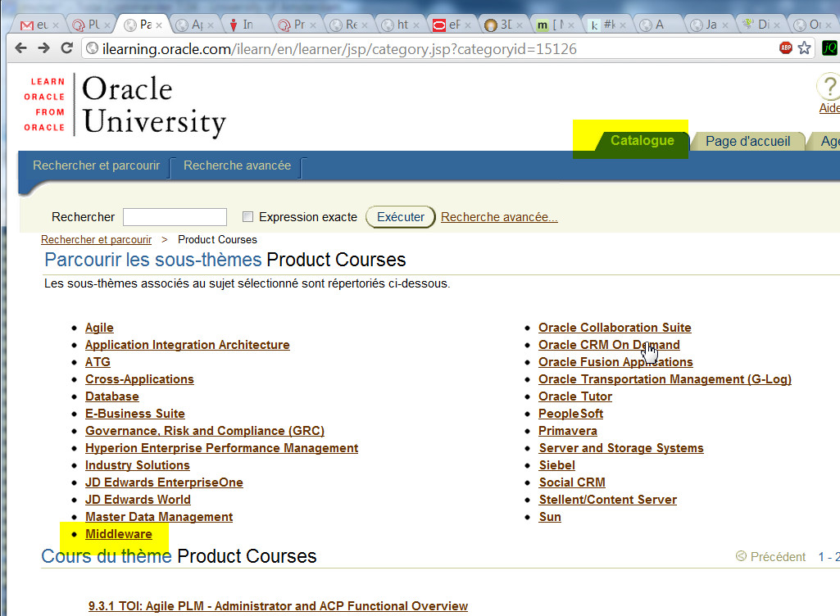Close the Gmail 'eu' tab
The image size is (840, 616).
(56, 25)
